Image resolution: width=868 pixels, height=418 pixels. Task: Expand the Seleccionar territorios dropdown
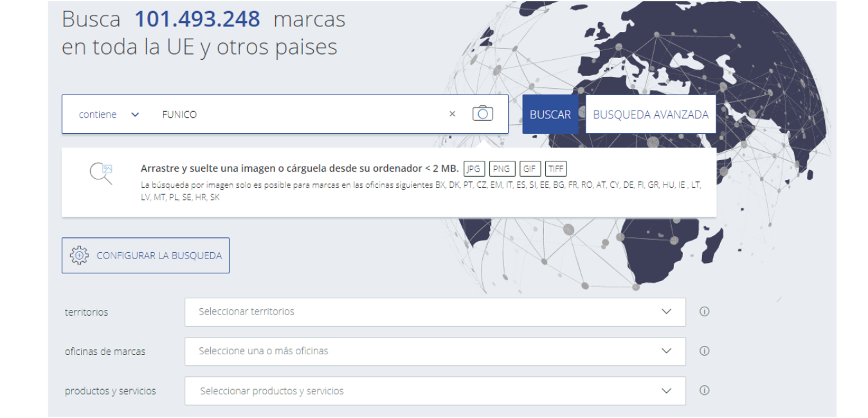(x=435, y=312)
